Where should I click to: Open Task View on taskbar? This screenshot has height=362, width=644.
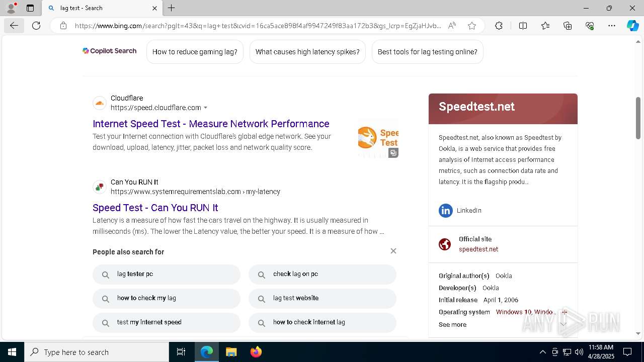tap(181, 352)
